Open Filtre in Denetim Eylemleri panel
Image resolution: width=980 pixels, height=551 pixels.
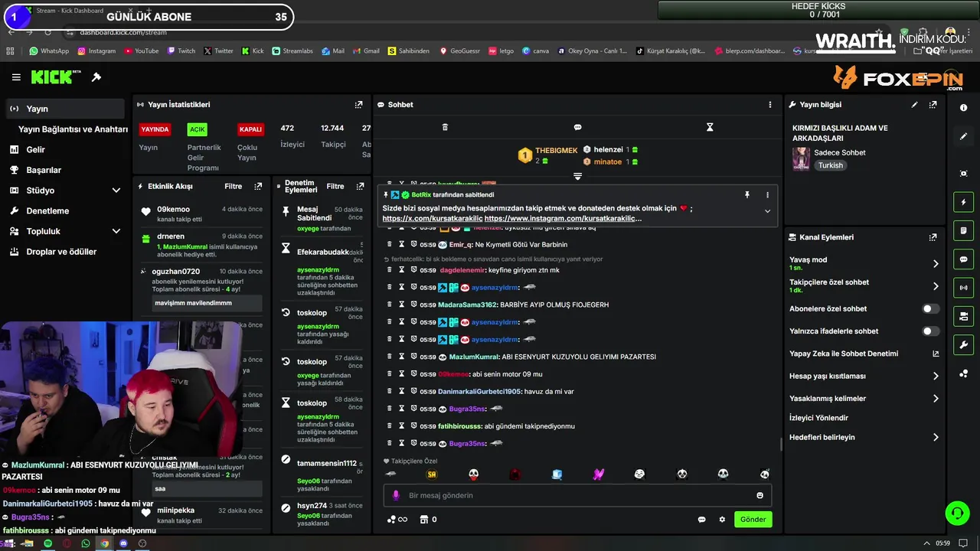(335, 186)
